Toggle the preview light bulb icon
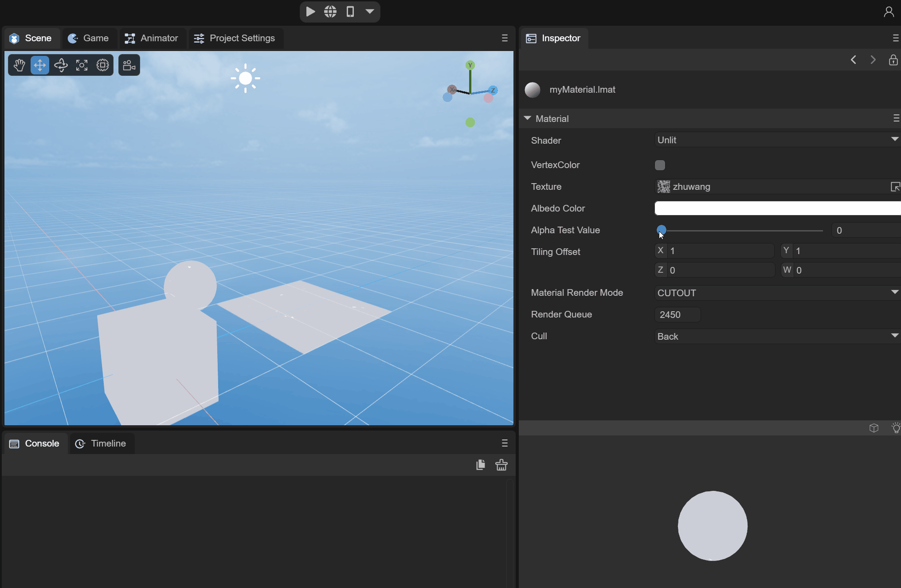901x588 pixels. [896, 427]
